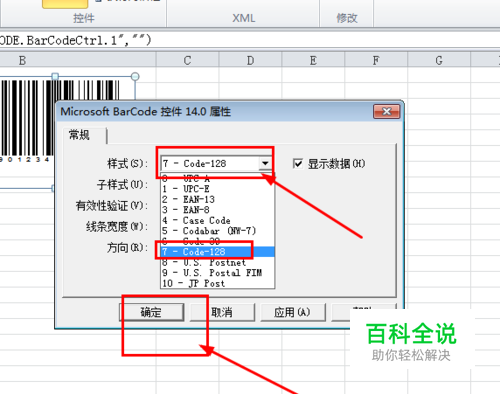Viewport: 500px width, 394px height.
Task: Select '3 - EAN-8' from list
Action: pyautogui.click(x=217, y=210)
